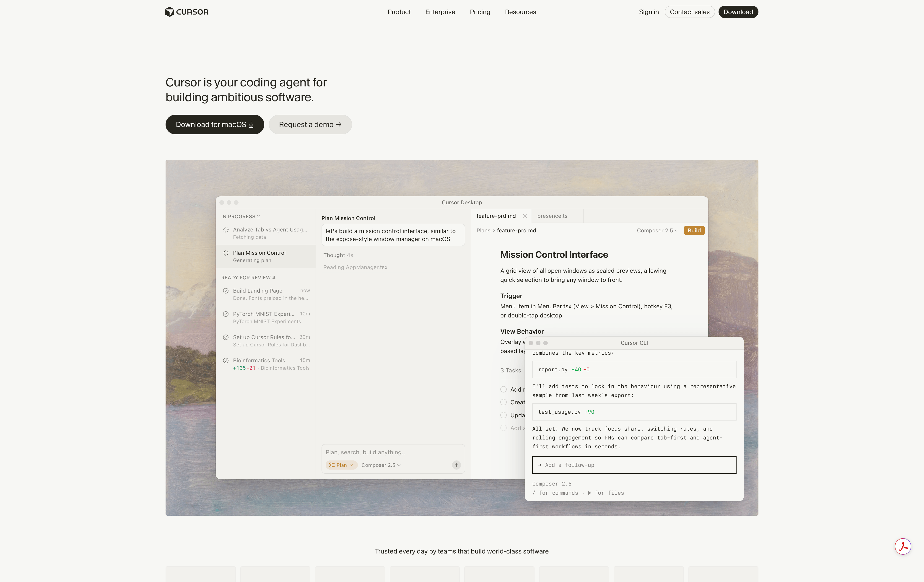Click Plans in the breadcrumb

click(483, 231)
